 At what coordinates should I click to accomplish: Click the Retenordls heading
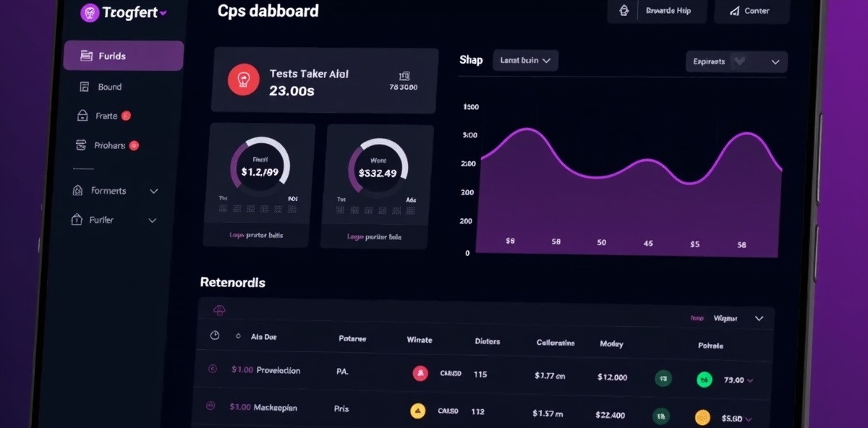(x=232, y=283)
